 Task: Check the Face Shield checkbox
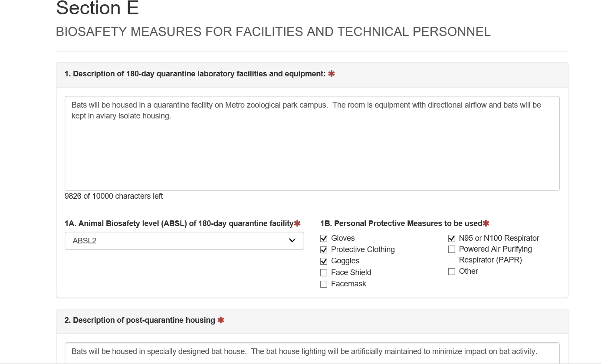click(x=324, y=272)
